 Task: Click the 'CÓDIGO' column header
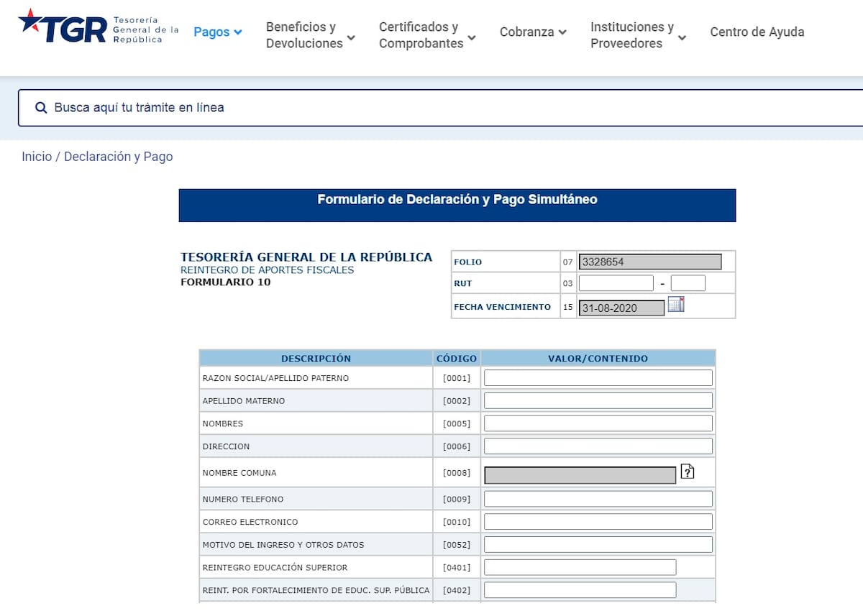coord(457,358)
